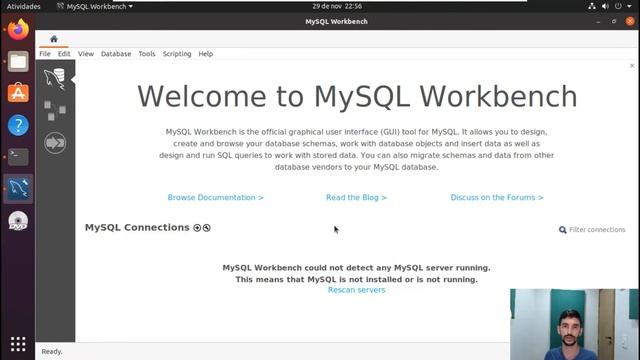The width and height of the screenshot is (640, 360).
Task: Open the Help menu
Action: coord(206,54)
